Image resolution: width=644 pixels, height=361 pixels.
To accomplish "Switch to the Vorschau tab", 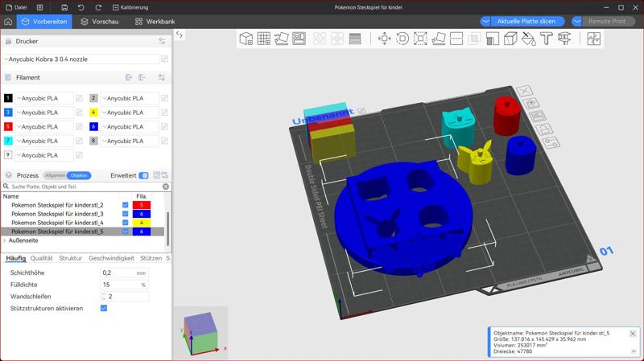I will pos(98,22).
